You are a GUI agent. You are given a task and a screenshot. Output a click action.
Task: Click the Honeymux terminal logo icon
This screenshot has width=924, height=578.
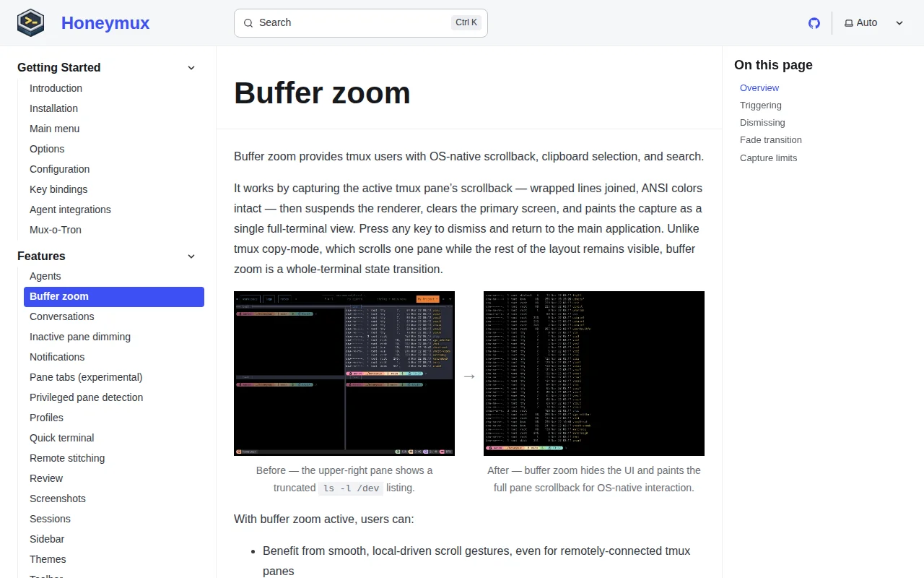pos(31,23)
